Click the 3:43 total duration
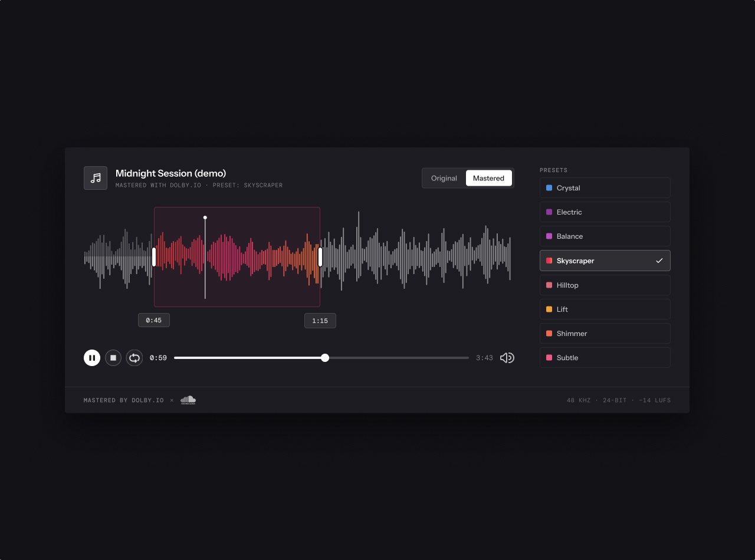This screenshot has width=755, height=560. pos(484,358)
